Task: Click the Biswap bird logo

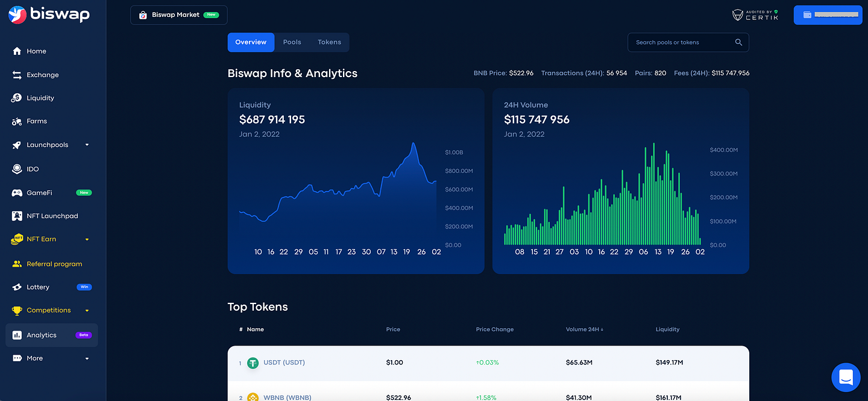Action: click(x=17, y=14)
